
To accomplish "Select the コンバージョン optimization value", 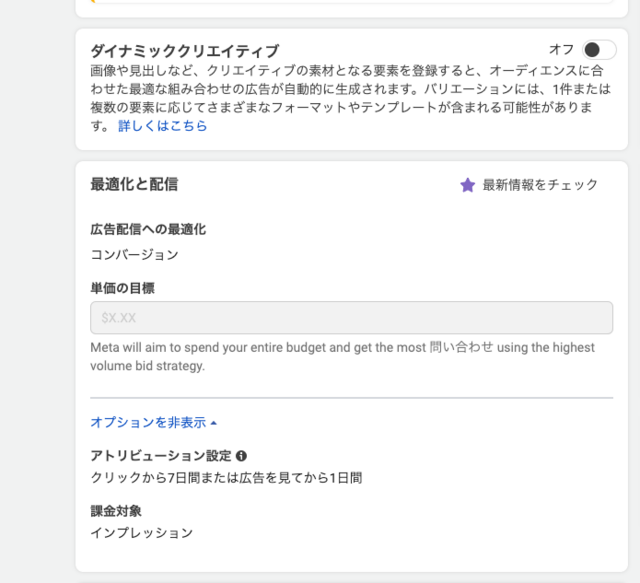I will 134,254.
